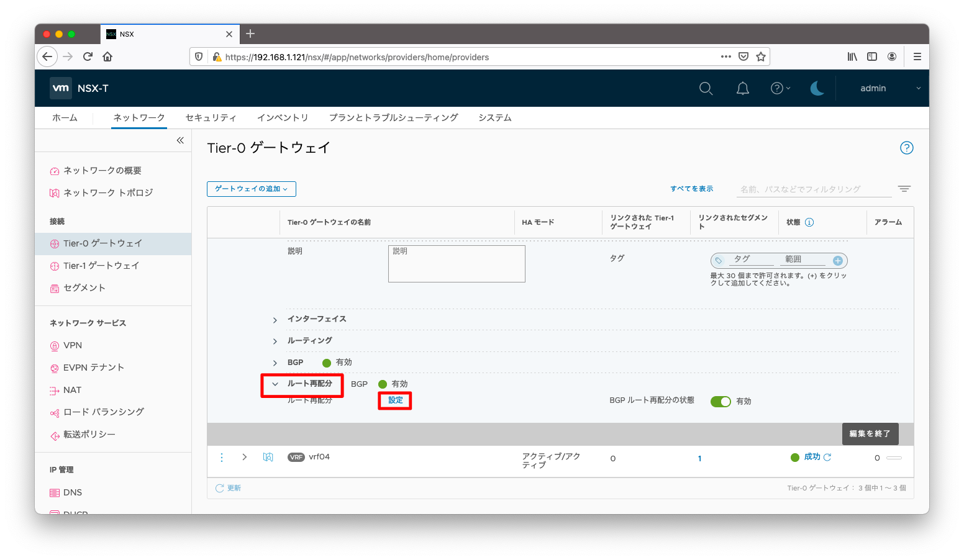
Task: Switch to インベントリ tab
Action: pos(283,118)
